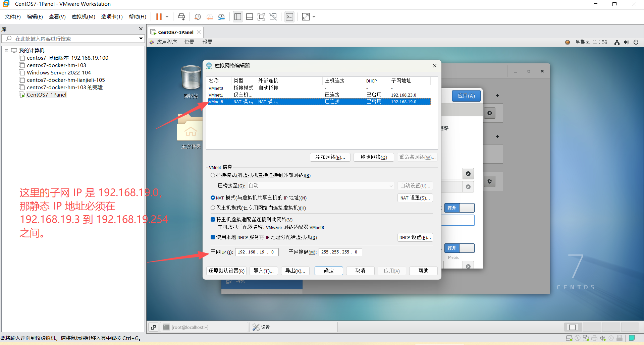
Task: Pause the running virtual machine
Action: point(159,17)
